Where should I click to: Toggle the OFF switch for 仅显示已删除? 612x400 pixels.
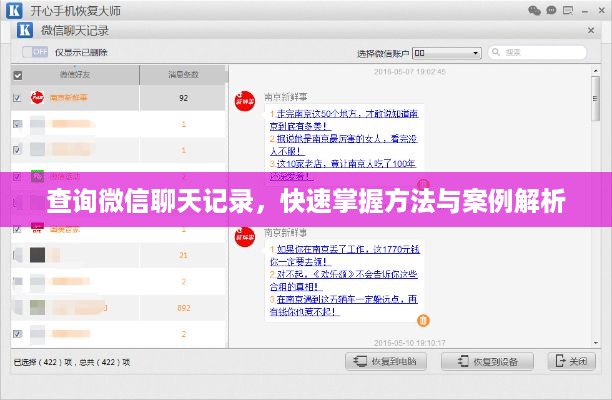(35, 52)
